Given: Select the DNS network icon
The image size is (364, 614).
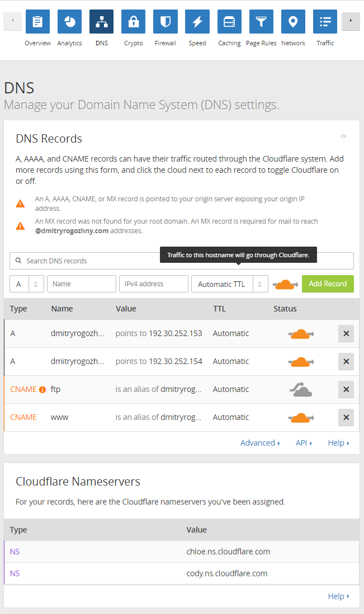Looking at the screenshot, I should [101, 22].
